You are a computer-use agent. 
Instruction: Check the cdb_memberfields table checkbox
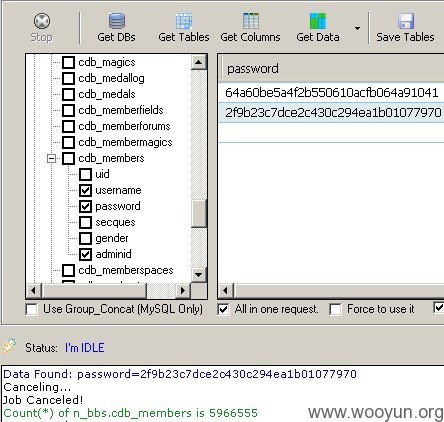(68, 110)
